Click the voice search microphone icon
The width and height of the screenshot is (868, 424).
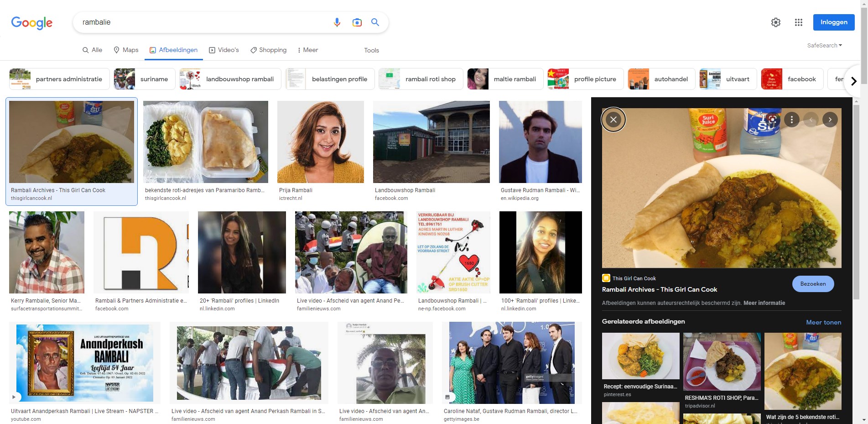pos(337,22)
